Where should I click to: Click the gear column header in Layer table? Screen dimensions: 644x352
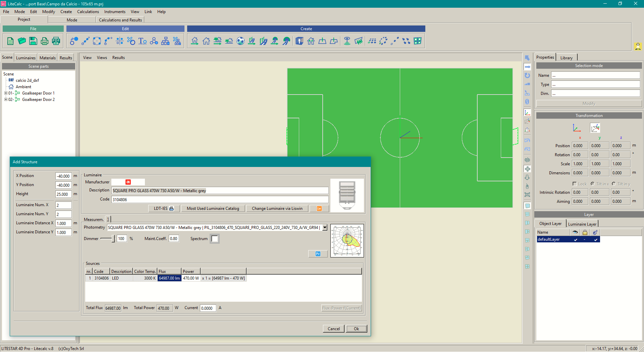(595, 232)
